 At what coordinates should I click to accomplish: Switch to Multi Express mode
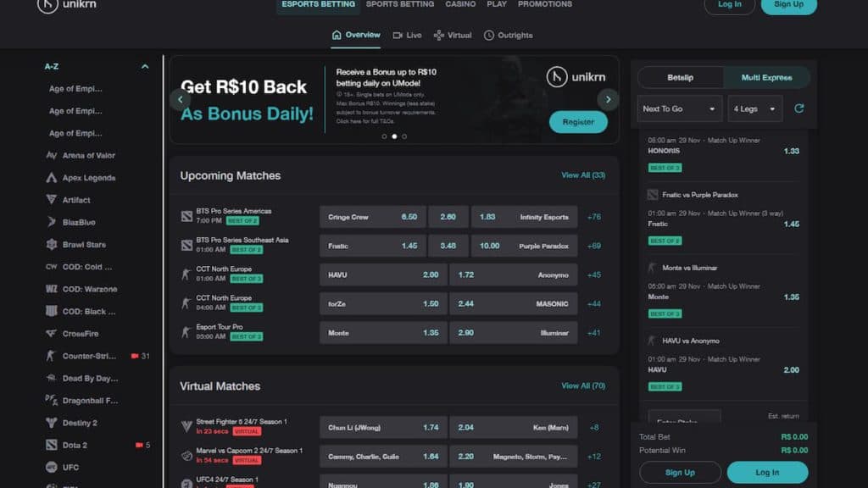click(766, 77)
